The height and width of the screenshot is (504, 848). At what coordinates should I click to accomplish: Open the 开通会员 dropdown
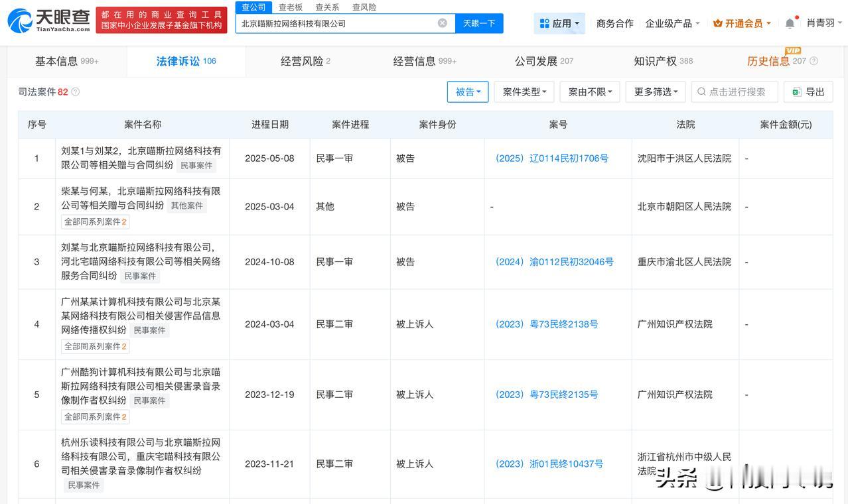click(x=742, y=23)
